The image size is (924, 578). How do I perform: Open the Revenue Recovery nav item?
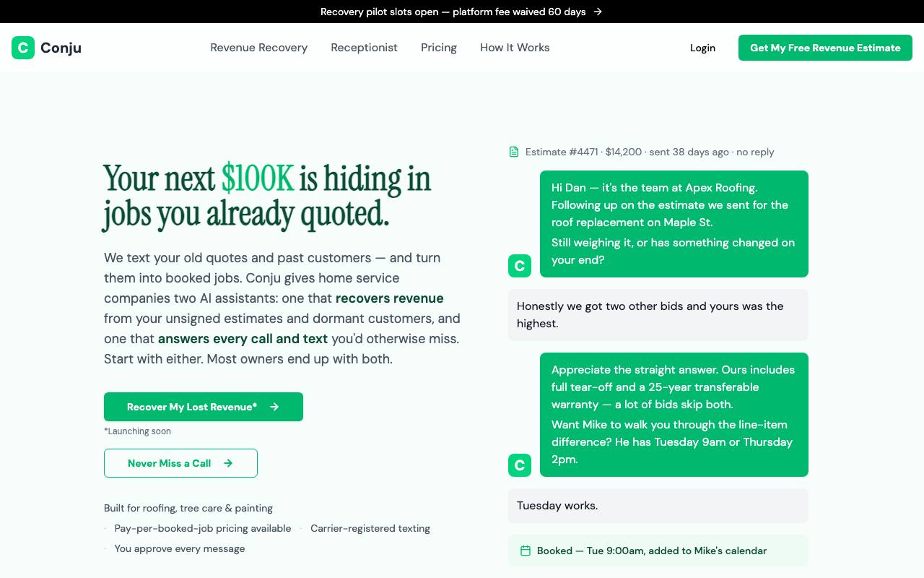click(x=259, y=48)
